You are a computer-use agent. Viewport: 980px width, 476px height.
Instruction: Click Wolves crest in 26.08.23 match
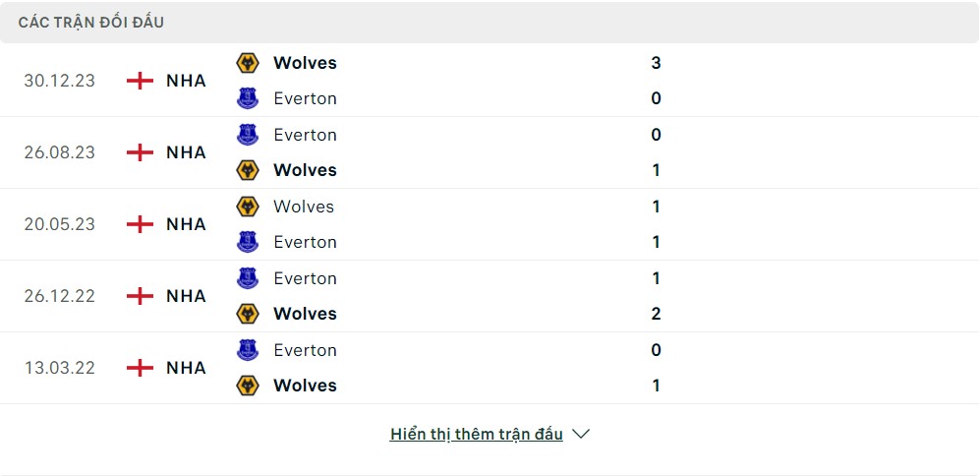click(x=248, y=170)
